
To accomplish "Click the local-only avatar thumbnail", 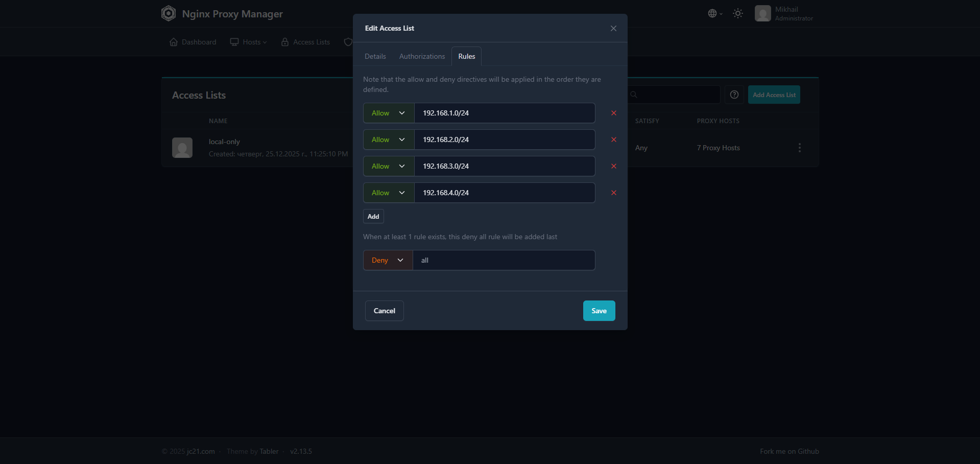I will click(x=182, y=148).
